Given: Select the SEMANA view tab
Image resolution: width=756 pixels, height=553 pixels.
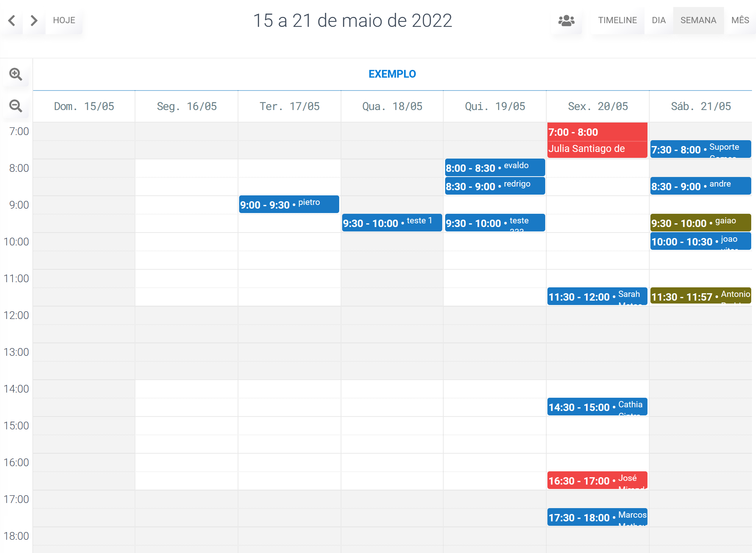Looking at the screenshot, I should (x=698, y=20).
